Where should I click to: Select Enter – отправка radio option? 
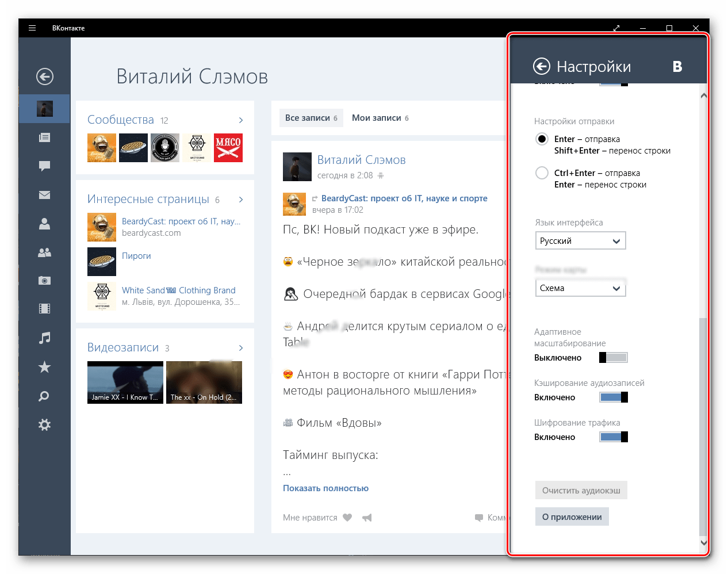[542, 139]
